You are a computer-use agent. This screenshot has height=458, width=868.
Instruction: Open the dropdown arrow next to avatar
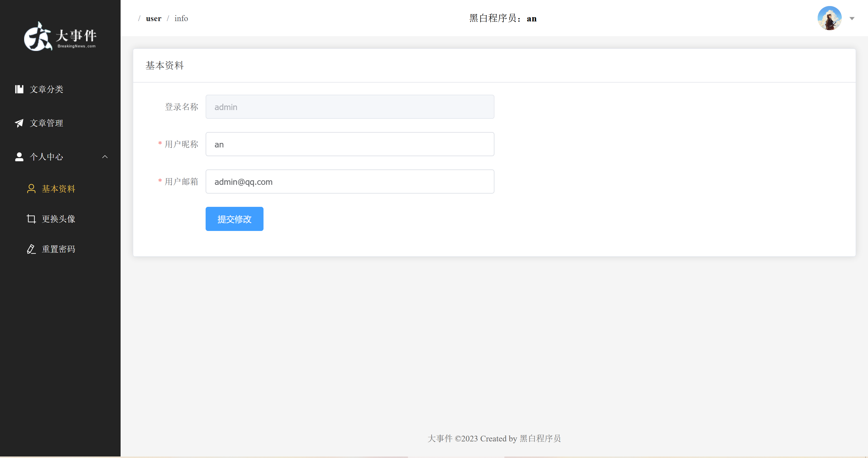[852, 18]
